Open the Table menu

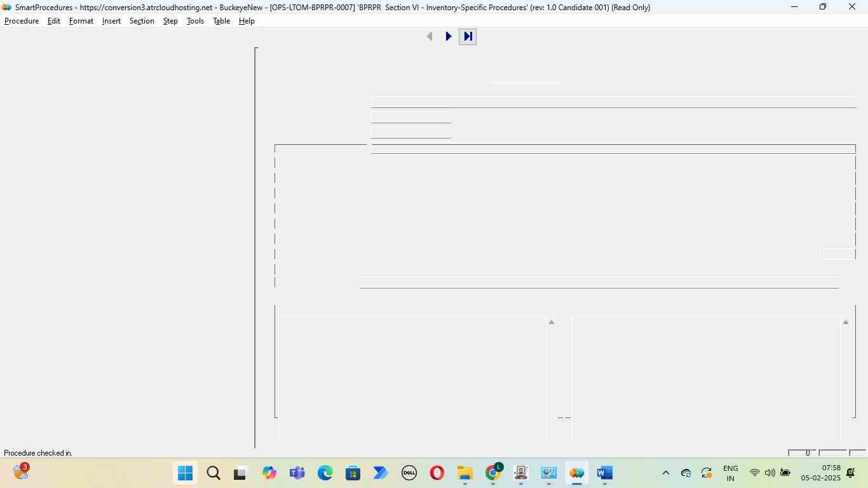[221, 21]
